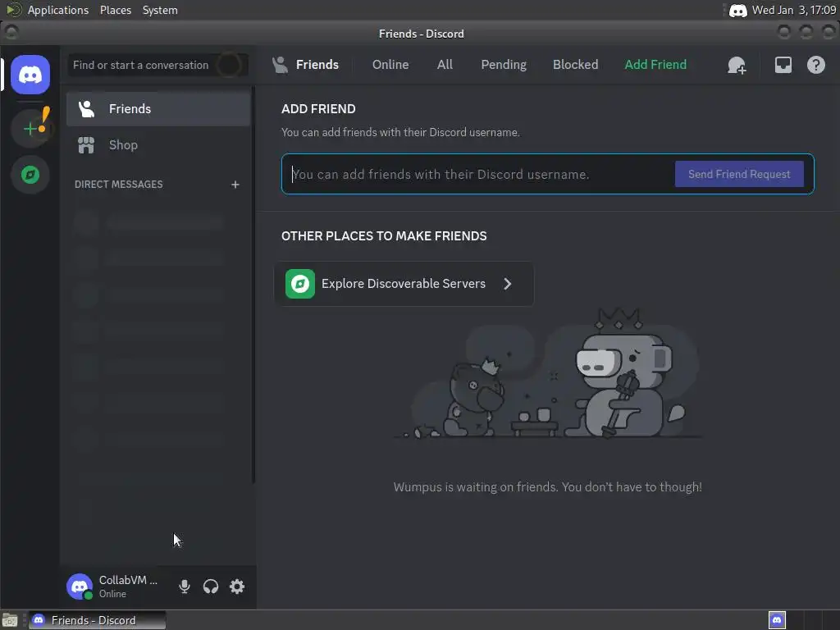Focus the Discord username input field
The image size is (840, 630).
pos(479,174)
